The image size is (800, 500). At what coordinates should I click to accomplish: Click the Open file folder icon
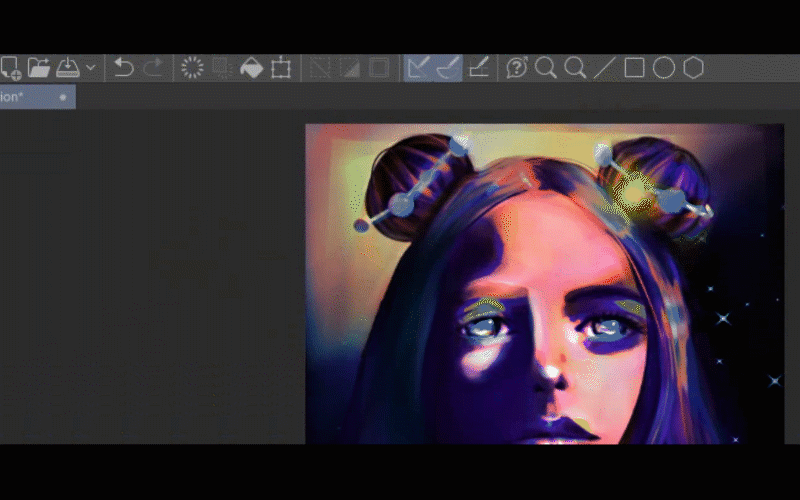pos(39,68)
